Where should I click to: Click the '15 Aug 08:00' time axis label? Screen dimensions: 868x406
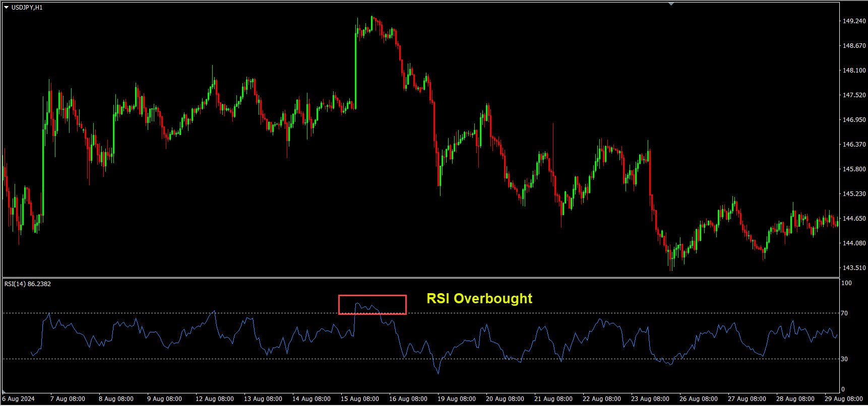(359, 399)
